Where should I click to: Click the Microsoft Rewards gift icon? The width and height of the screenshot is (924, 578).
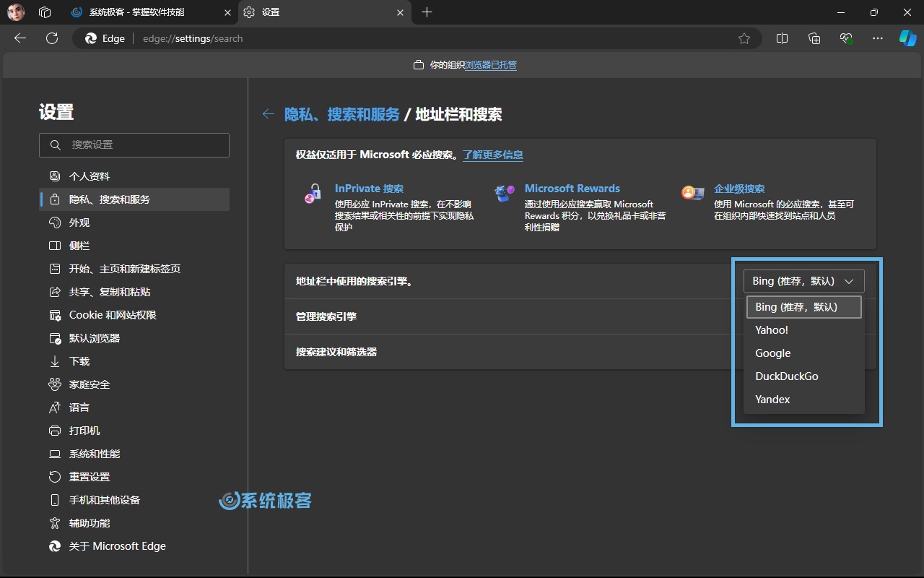tap(504, 193)
